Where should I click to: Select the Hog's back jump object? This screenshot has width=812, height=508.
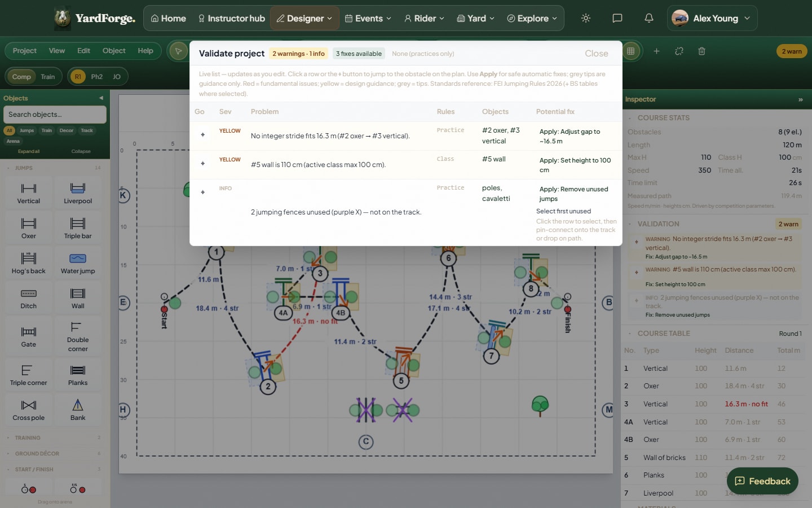point(29,263)
